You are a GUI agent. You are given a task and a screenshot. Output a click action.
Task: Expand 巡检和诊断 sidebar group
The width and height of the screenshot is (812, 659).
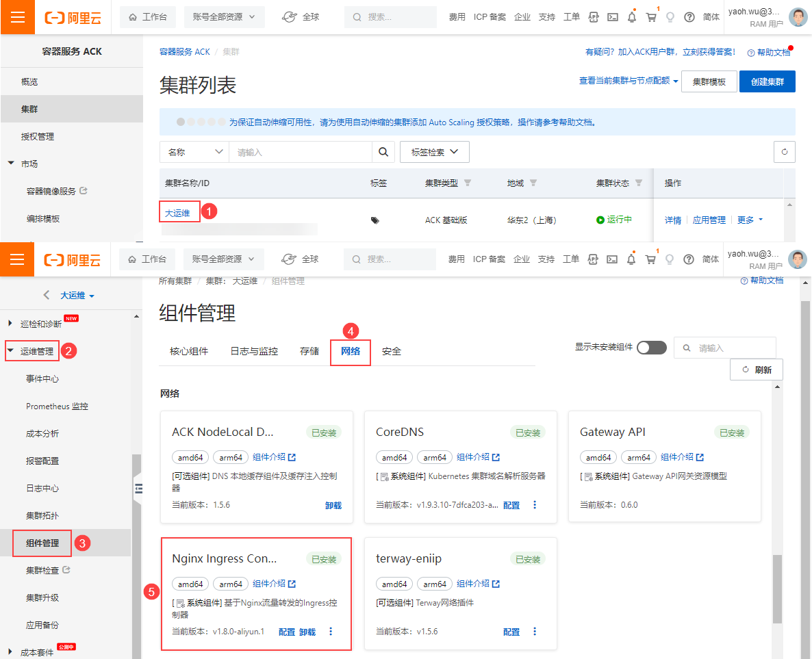point(10,323)
